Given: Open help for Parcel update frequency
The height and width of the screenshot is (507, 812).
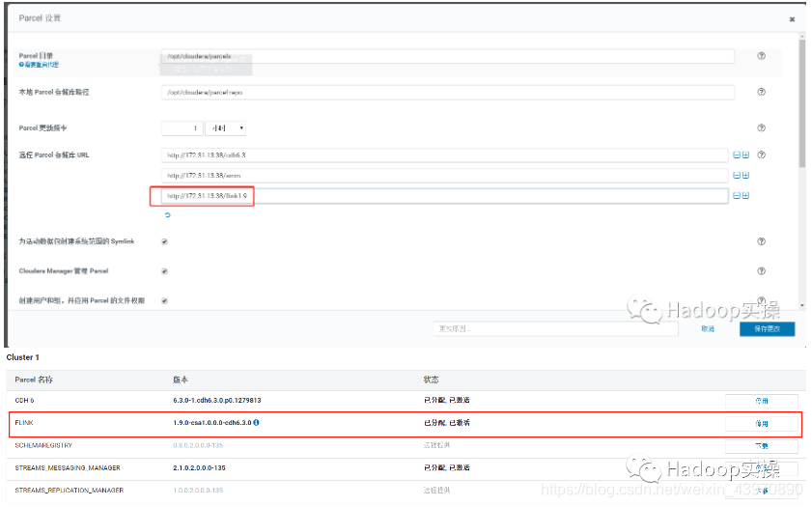Looking at the screenshot, I should tap(761, 127).
